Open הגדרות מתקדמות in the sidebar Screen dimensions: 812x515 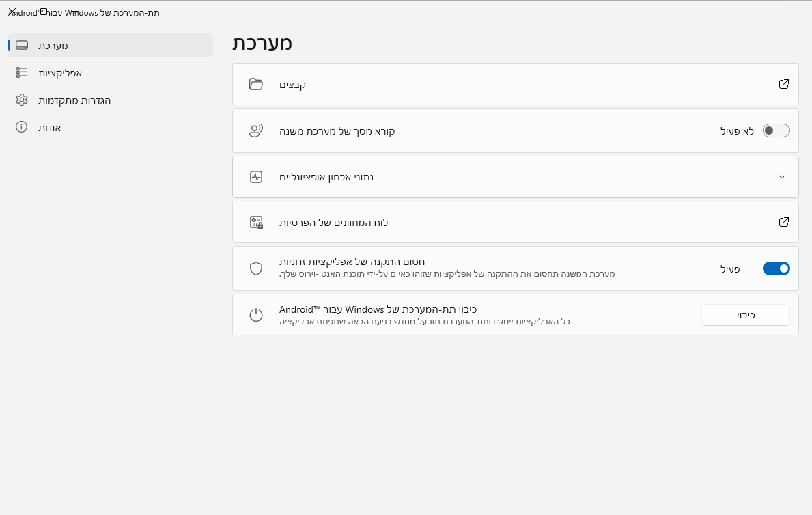tap(111, 100)
